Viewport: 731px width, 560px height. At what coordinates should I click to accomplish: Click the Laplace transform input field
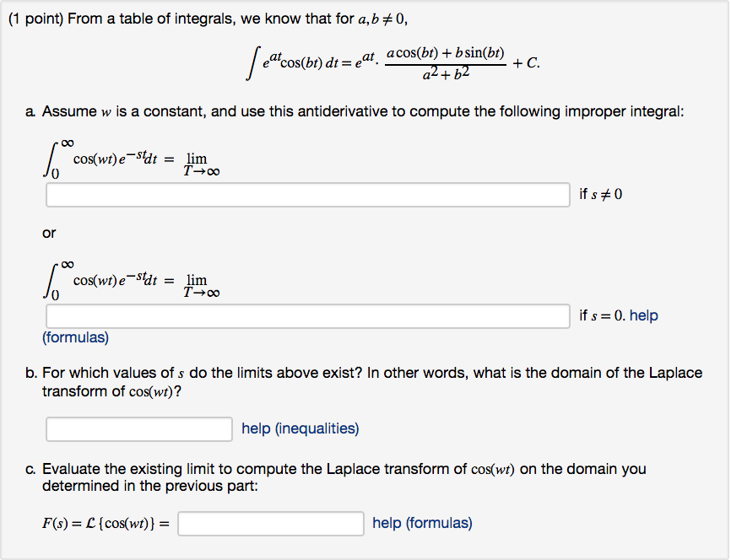click(271, 523)
